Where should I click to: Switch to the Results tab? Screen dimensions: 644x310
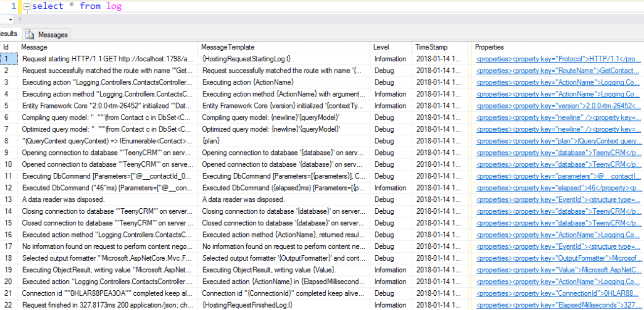(x=9, y=34)
